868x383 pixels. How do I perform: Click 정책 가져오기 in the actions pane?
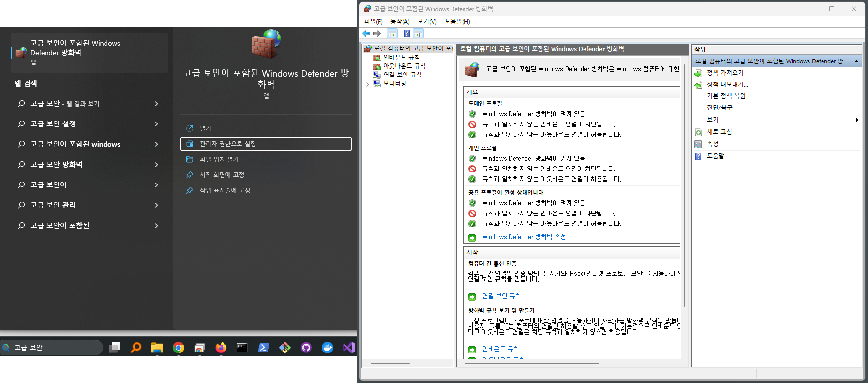click(727, 73)
